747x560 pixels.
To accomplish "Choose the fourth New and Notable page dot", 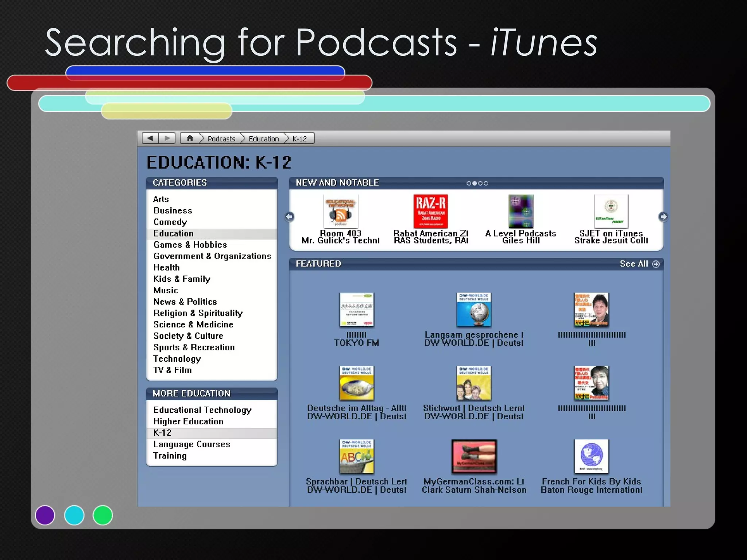I will tap(486, 183).
